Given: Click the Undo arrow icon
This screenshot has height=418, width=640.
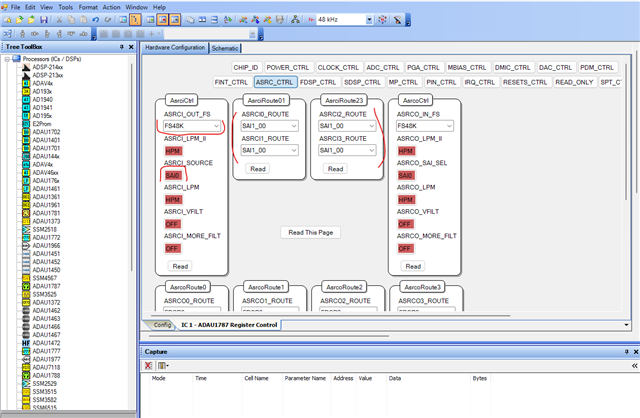Looking at the screenshot, I should pos(96,20).
